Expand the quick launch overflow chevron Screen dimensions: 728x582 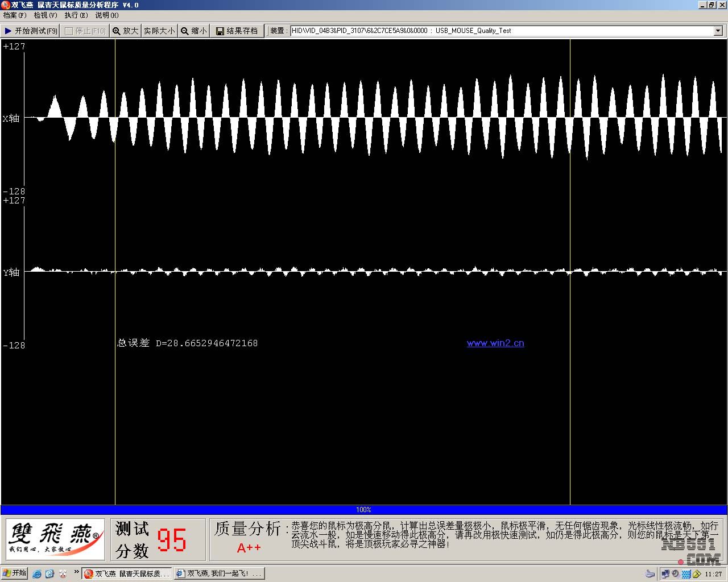point(76,572)
